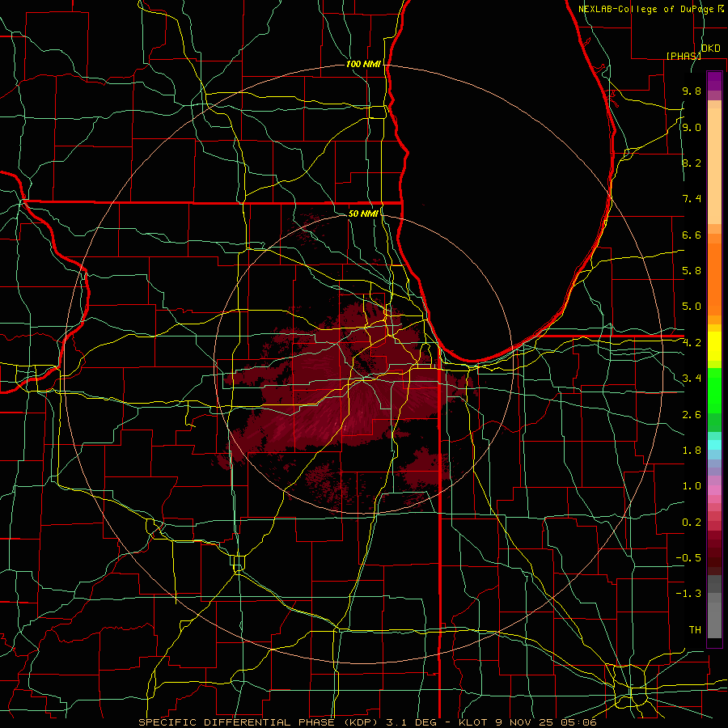Click the "[PHAS]" legend unit label

[x=684, y=56]
